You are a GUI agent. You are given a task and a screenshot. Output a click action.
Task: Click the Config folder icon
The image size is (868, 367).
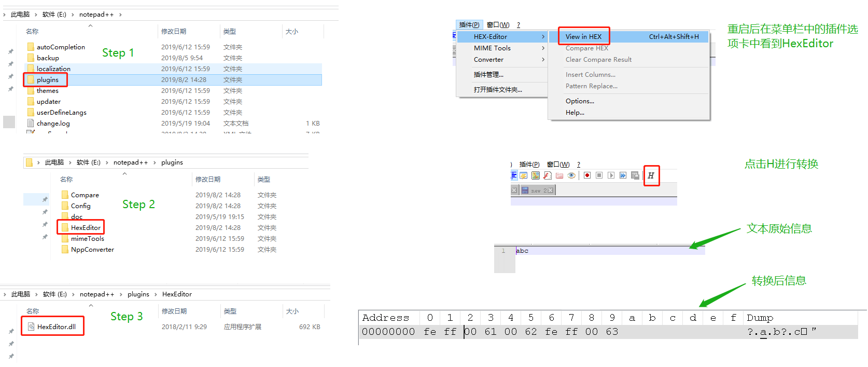pos(65,206)
